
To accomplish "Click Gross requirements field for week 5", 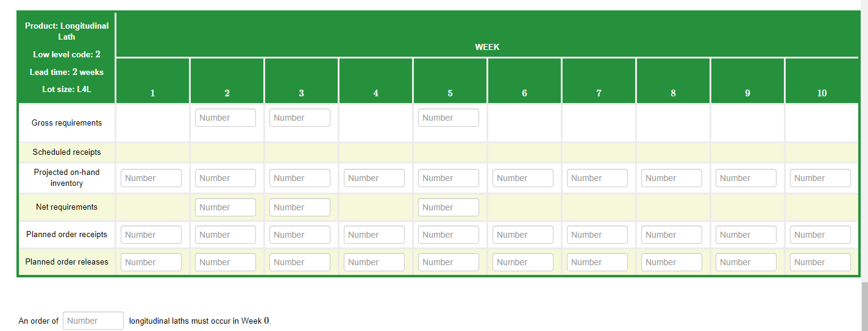I will (449, 118).
